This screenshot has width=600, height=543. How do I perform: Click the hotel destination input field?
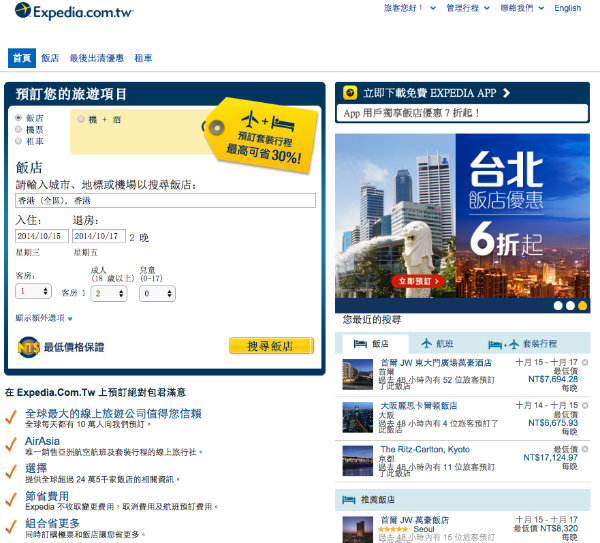165,201
